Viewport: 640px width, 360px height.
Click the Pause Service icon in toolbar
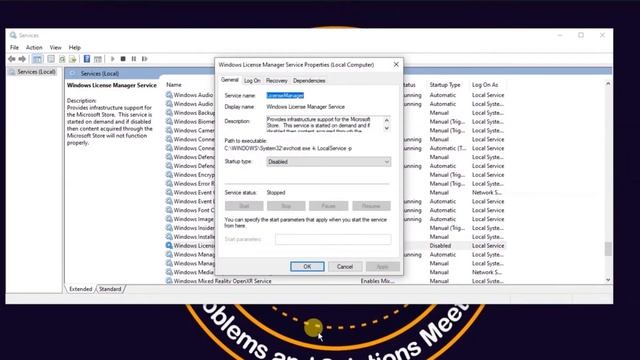tap(134, 59)
